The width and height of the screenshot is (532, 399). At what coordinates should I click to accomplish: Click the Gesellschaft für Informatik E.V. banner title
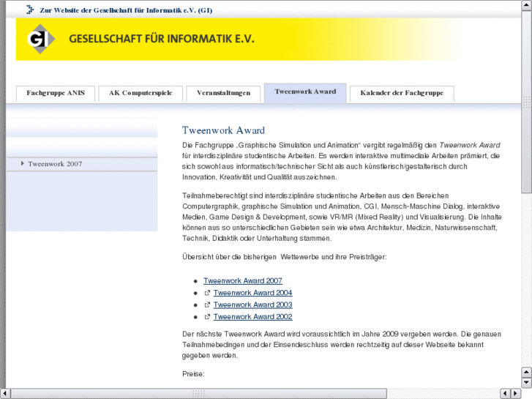pos(162,39)
